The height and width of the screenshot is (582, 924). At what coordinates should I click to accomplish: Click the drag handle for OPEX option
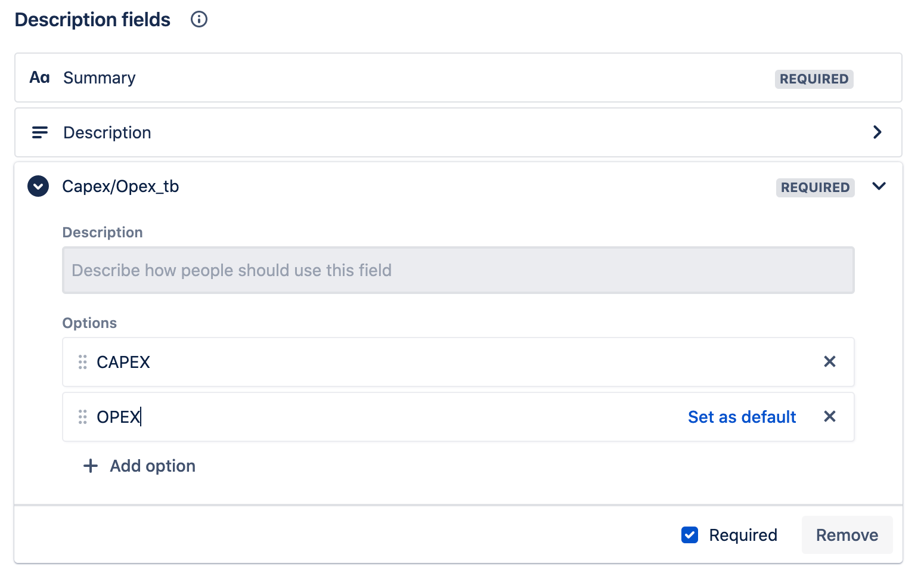click(83, 417)
